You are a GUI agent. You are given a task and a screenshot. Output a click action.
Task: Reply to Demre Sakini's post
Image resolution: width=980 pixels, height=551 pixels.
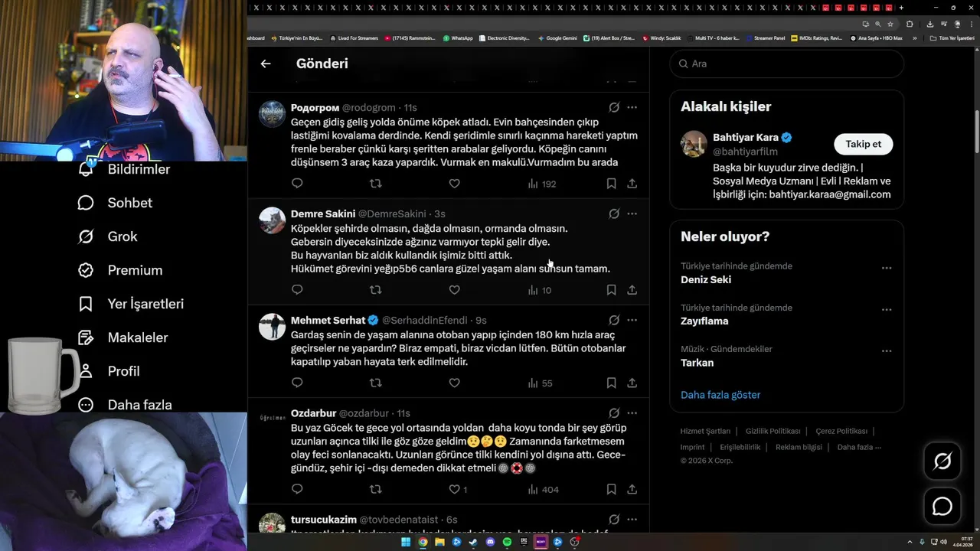tap(297, 290)
